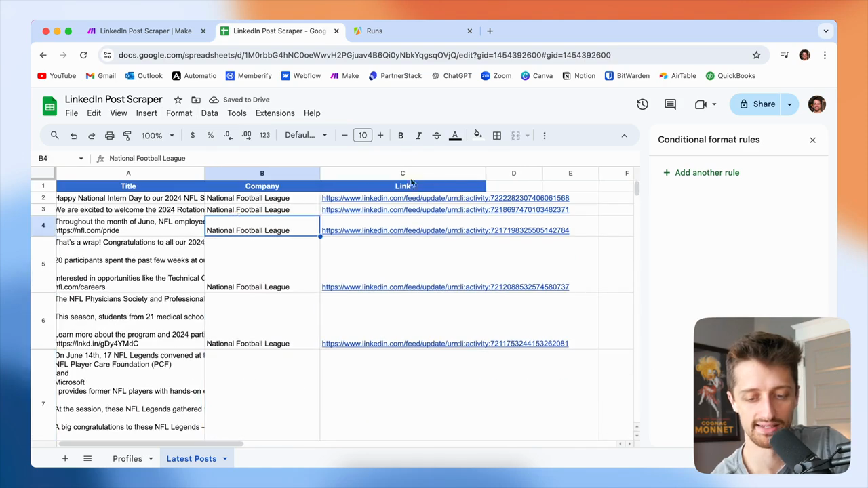Viewport: 868px width, 488px height.
Task: Move document using the folder icon
Action: (x=196, y=100)
